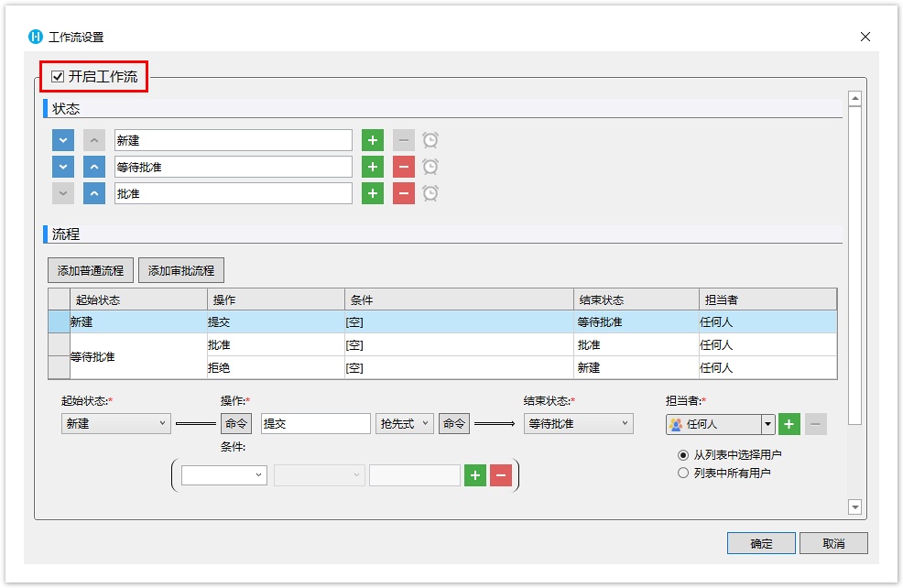Image resolution: width=903 pixels, height=588 pixels.
Task: Click the red minus button beside 等待批准 state
Action: (x=403, y=167)
